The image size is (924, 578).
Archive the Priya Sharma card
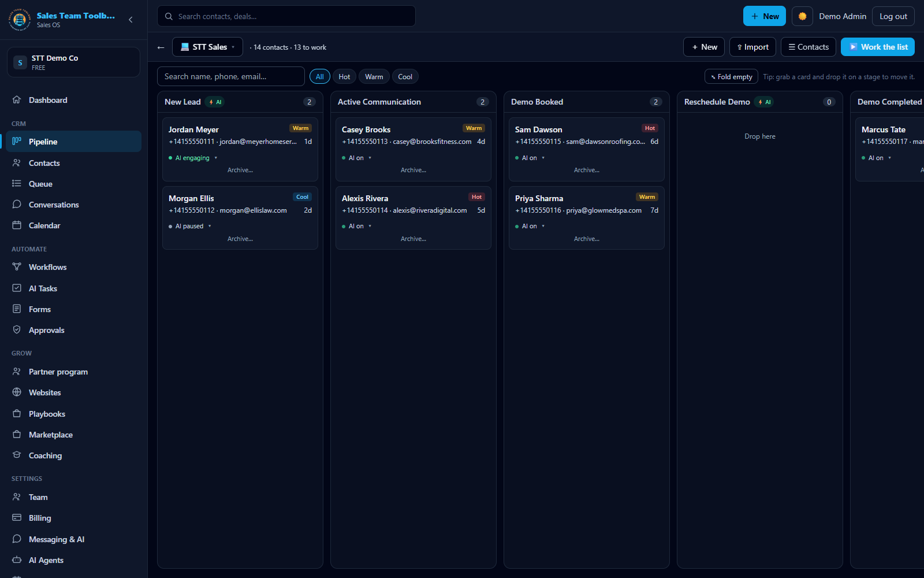(587, 239)
